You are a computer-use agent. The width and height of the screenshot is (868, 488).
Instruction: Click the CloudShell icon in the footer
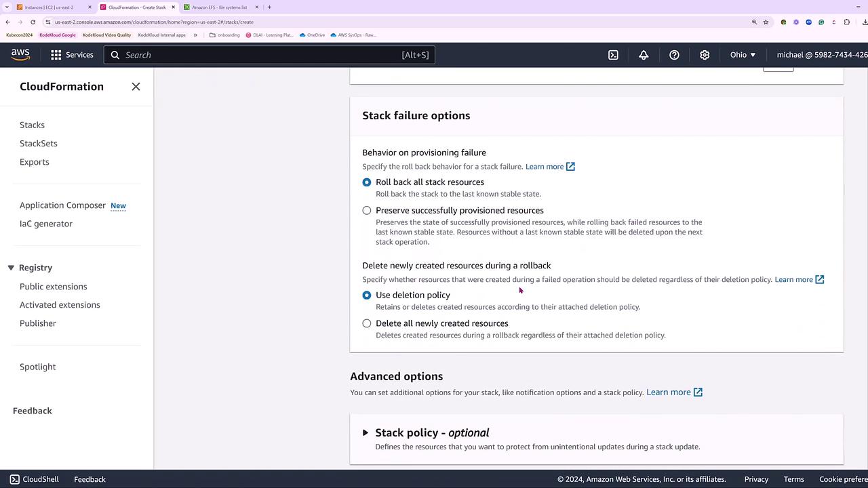pyautogui.click(x=14, y=479)
